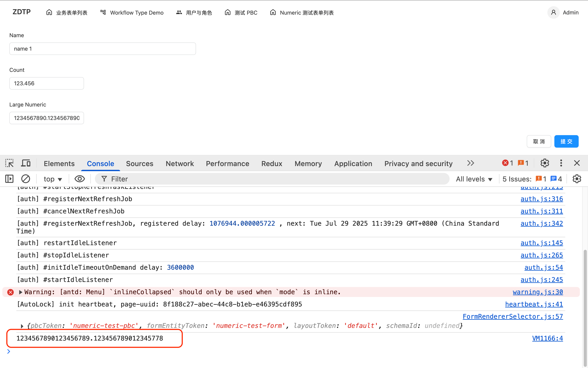Open the auth.js:54 source link

tap(543, 268)
